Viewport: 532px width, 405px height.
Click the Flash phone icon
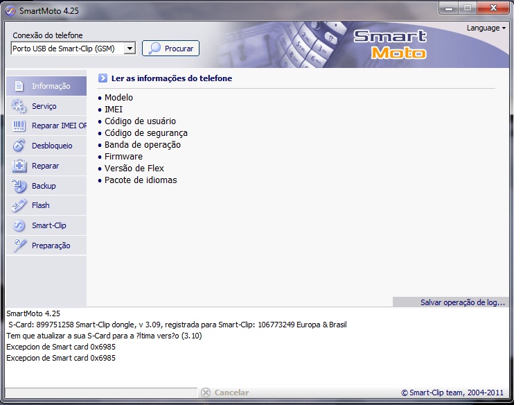pyautogui.click(x=19, y=205)
